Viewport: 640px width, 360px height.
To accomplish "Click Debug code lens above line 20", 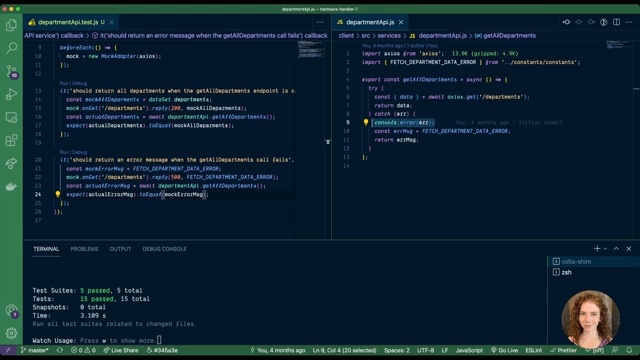I will coord(80,152).
